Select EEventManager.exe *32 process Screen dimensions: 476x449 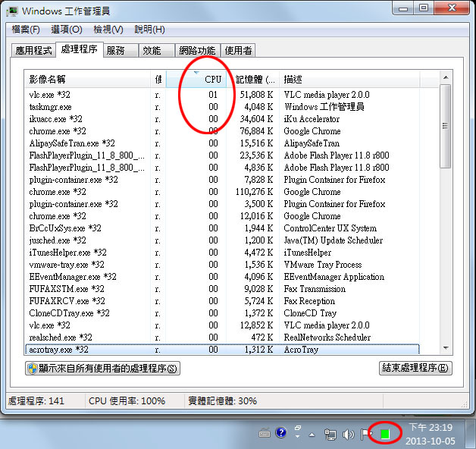222,277
